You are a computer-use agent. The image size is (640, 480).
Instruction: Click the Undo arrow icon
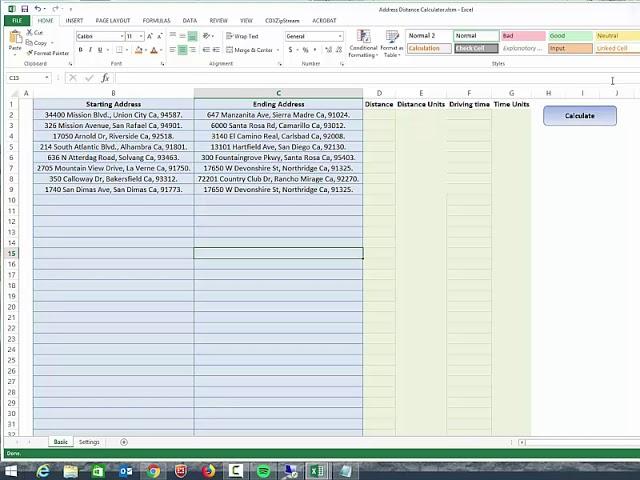pyautogui.click(x=36, y=9)
